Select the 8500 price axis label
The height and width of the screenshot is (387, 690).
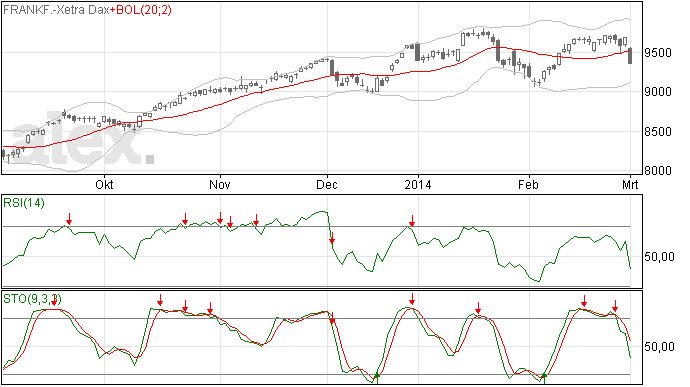click(658, 132)
